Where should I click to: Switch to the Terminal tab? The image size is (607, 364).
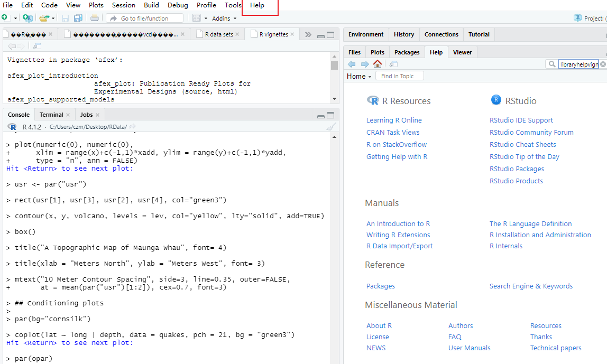click(51, 115)
